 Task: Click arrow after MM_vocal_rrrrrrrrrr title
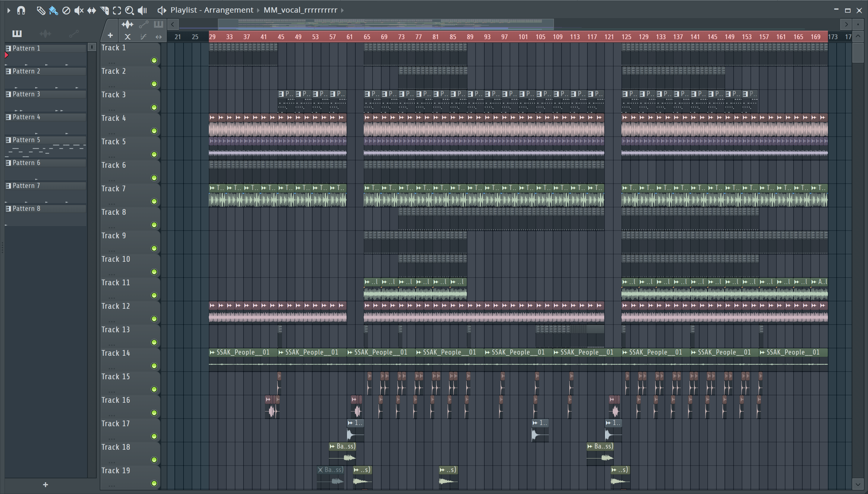342,10
